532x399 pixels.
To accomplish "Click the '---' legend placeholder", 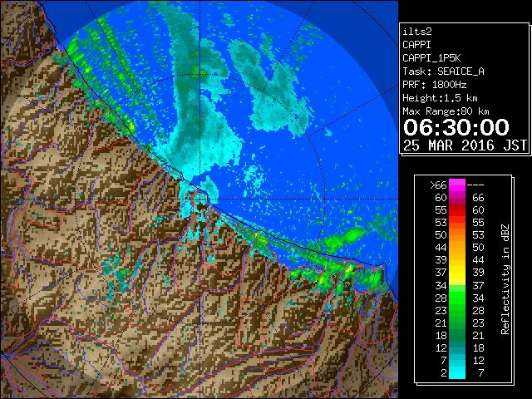I will click(x=475, y=185).
